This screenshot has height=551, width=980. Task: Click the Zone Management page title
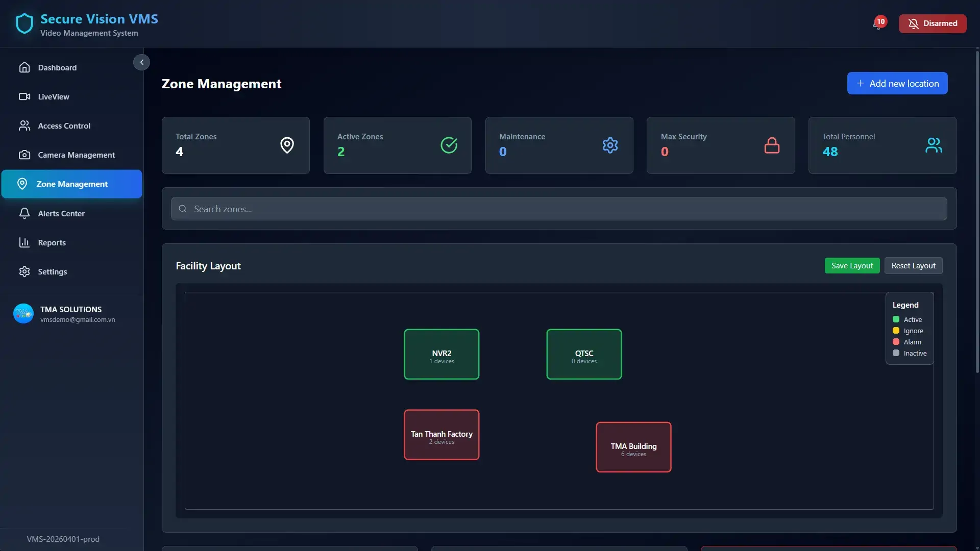(222, 84)
